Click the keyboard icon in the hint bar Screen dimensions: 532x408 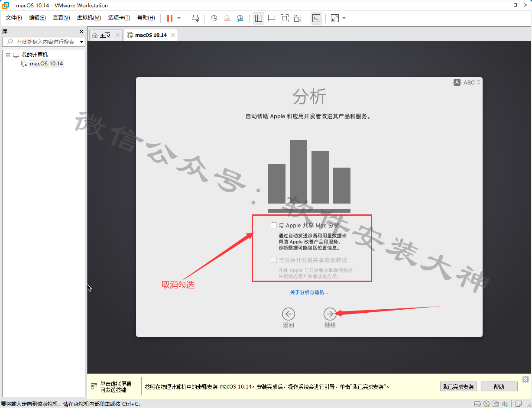point(94,386)
